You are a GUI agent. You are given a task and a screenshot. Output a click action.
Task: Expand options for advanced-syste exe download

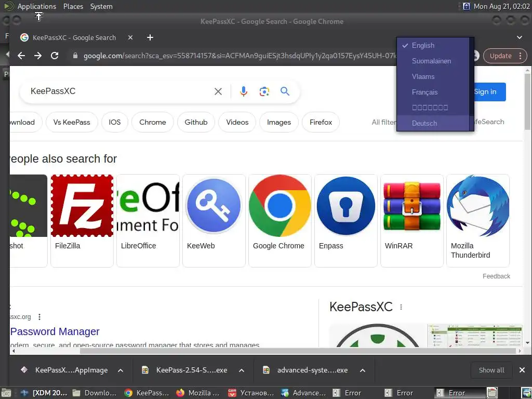362,370
